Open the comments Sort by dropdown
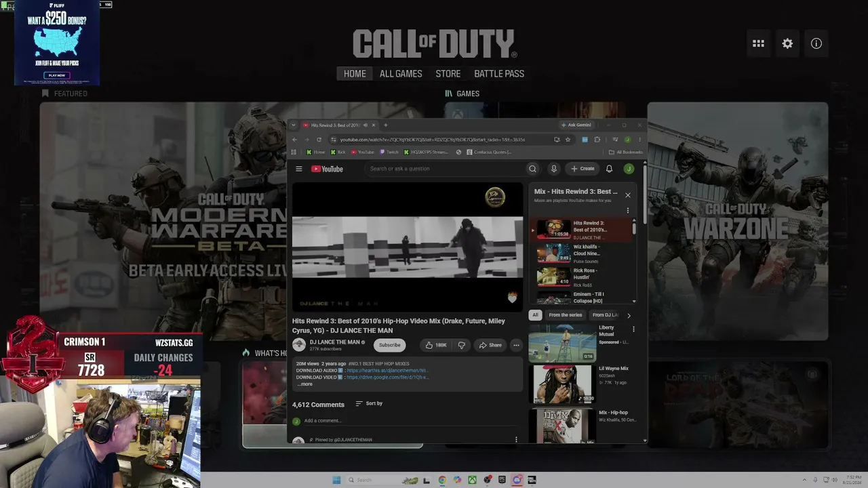Viewport: 868px width, 488px height. [369, 403]
